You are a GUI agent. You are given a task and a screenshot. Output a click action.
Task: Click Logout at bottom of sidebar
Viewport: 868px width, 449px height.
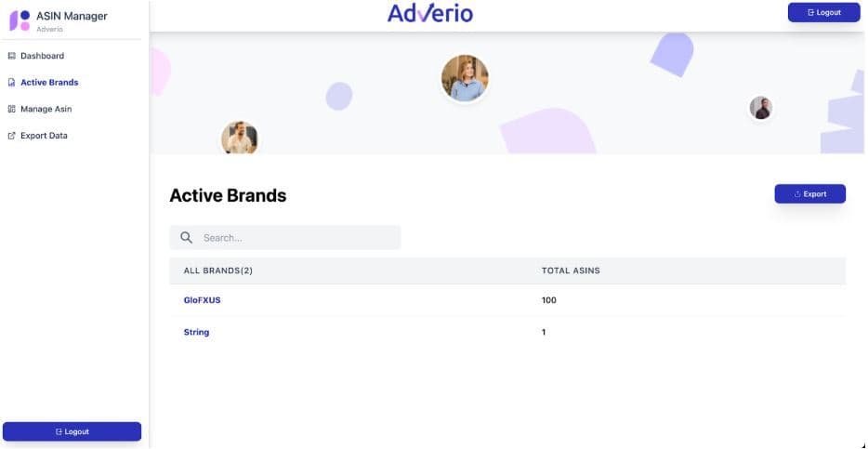tap(72, 431)
